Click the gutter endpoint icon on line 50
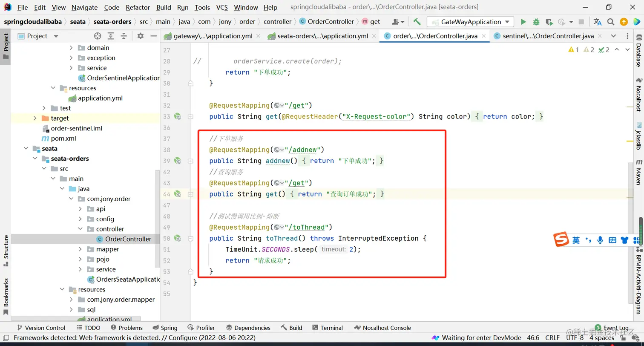644x346 pixels. pyautogui.click(x=178, y=238)
